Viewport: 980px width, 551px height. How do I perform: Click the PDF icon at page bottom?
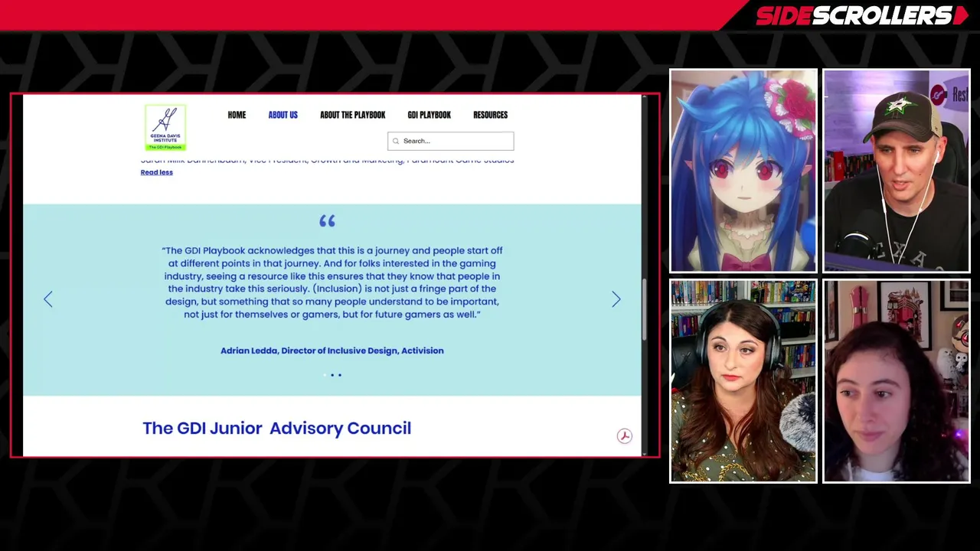click(625, 436)
